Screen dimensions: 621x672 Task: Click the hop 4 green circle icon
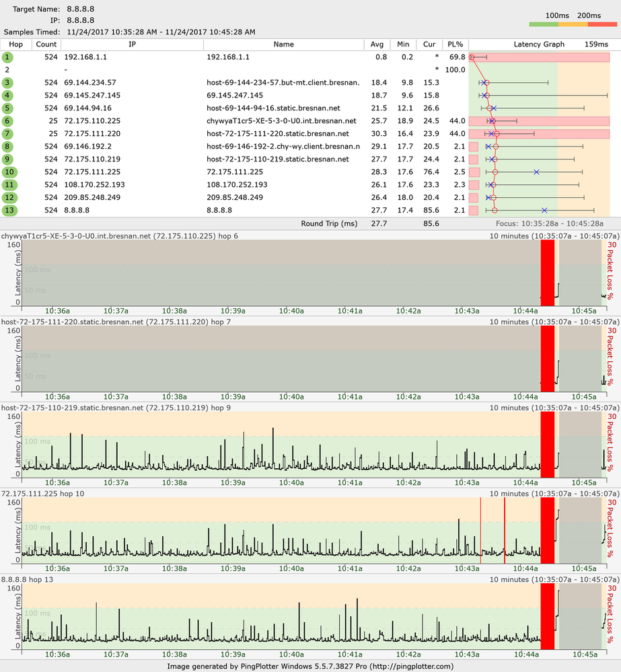coord(7,96)
